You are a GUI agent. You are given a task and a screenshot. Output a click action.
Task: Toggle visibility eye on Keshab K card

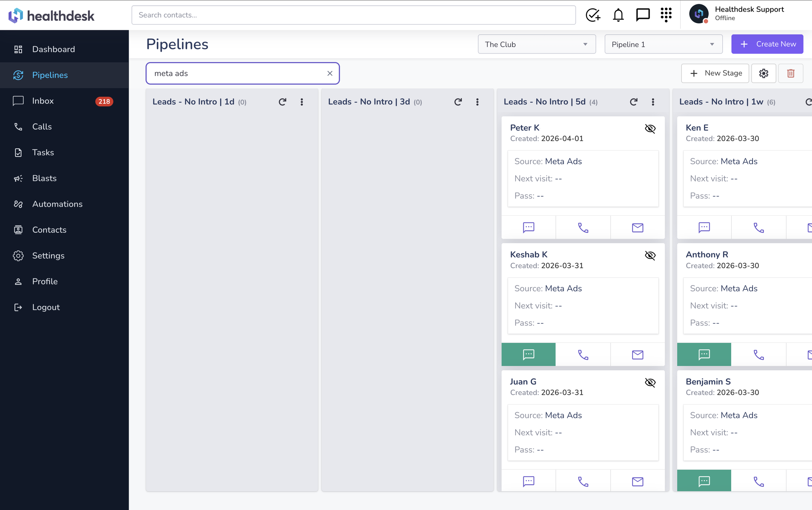coord(650,255)
